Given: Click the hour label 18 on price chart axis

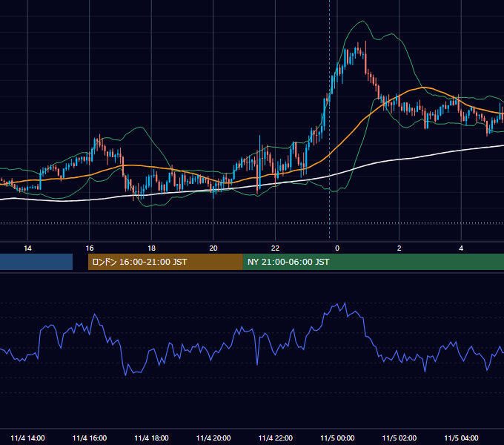Looking at the screenshot, I should 151,248.
